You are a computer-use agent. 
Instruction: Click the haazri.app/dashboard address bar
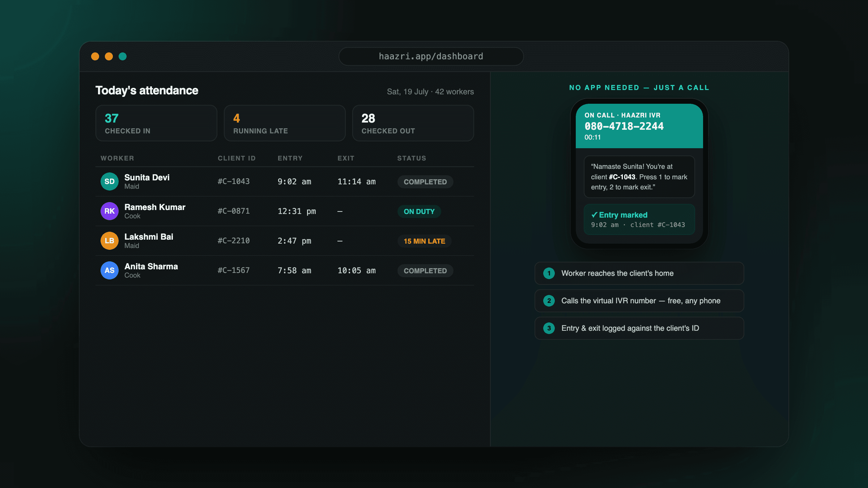[431, 56]
